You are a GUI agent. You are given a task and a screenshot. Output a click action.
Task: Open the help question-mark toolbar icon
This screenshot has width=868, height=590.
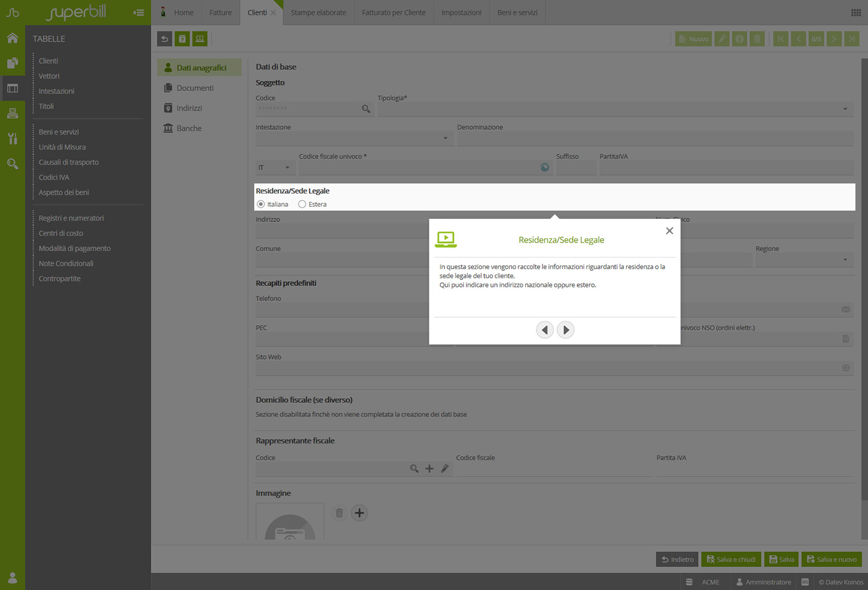click(x=182, y=39)
